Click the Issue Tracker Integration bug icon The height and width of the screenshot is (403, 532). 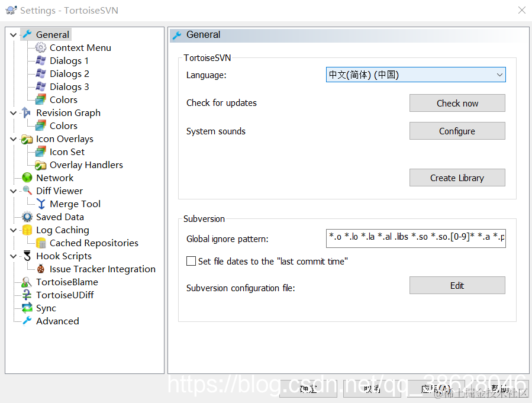coord(41,269)
